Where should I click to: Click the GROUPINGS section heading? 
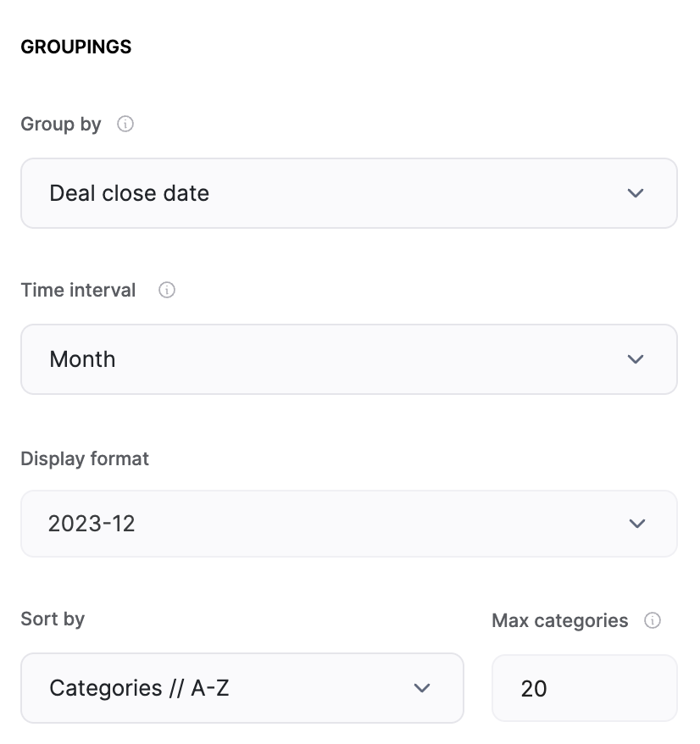pyautogui.click(x=76, y=47)
